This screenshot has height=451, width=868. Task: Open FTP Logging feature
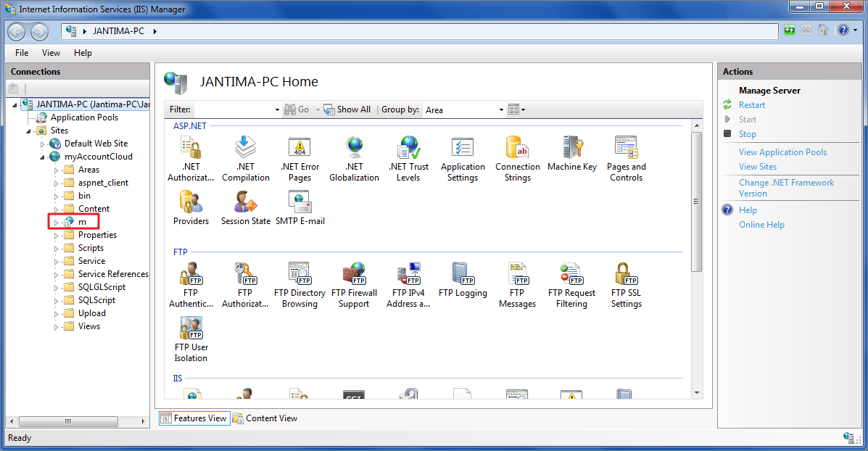pos(463,280)
